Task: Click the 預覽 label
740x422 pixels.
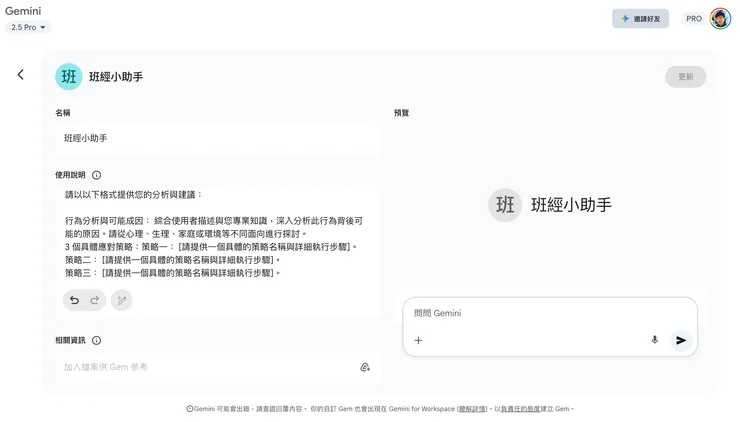Action: pyautogui.click(x=402, y=113)
